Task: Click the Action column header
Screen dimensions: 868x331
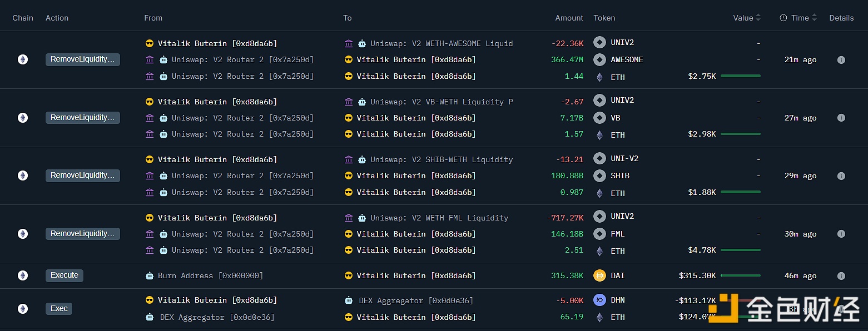Action: (57, 18)
